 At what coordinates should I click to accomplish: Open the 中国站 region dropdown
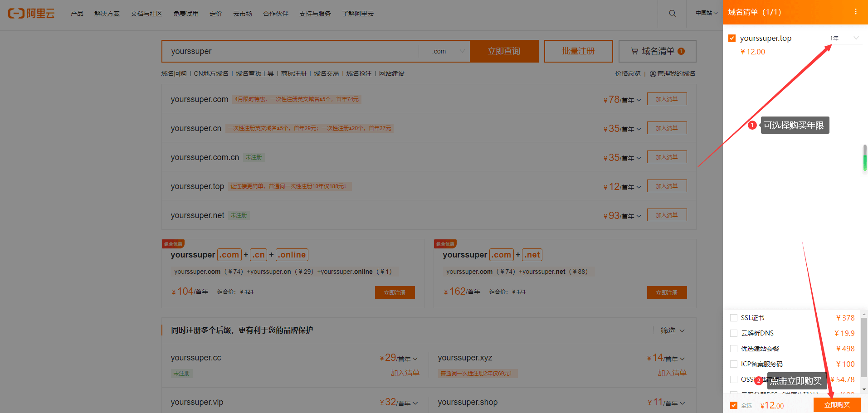pos(707,13)
